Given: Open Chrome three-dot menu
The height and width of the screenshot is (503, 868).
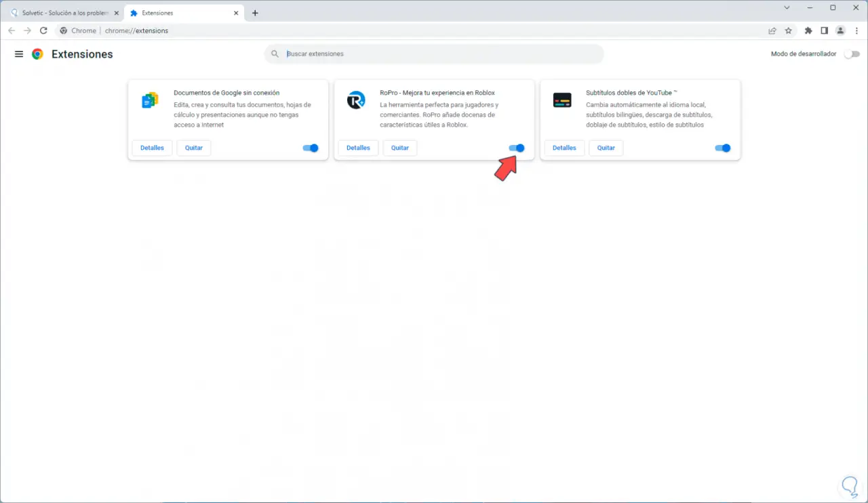Looking at the screenshot, I should click(x=857, y=31).
